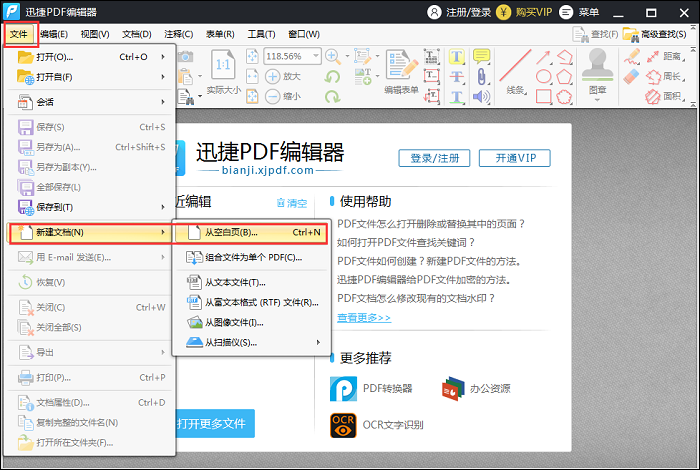Click 清空 to clear recent list

pos(292,203)
